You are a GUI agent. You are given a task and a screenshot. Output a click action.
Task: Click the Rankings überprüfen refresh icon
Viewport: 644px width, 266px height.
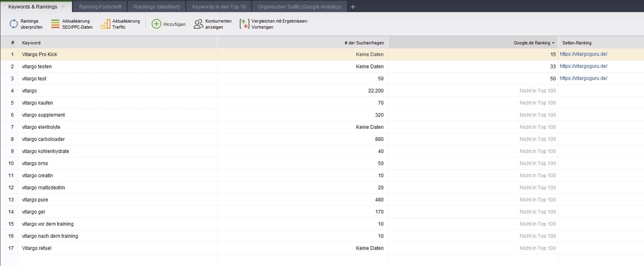[x=14, y=24]
